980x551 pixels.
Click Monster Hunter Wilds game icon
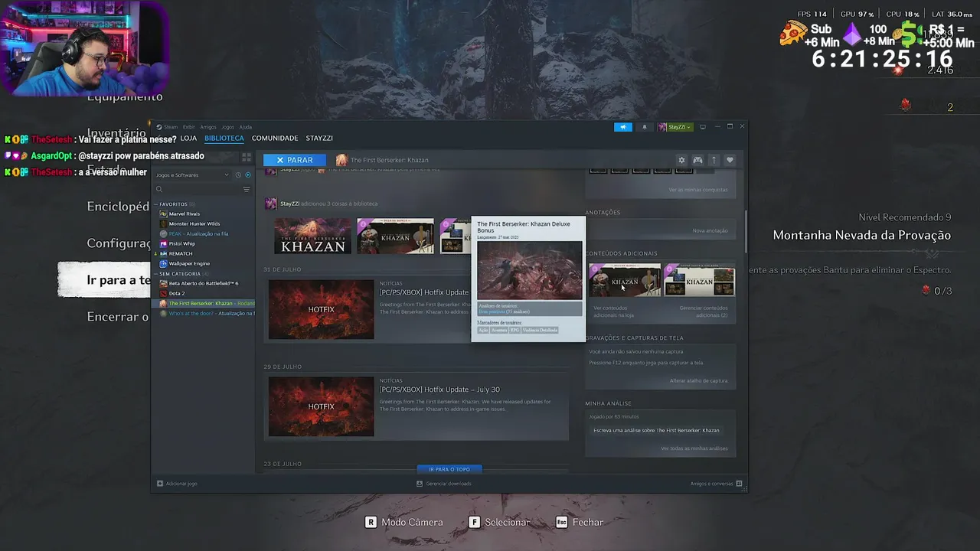pyautogui.click(x=163, y=224)
